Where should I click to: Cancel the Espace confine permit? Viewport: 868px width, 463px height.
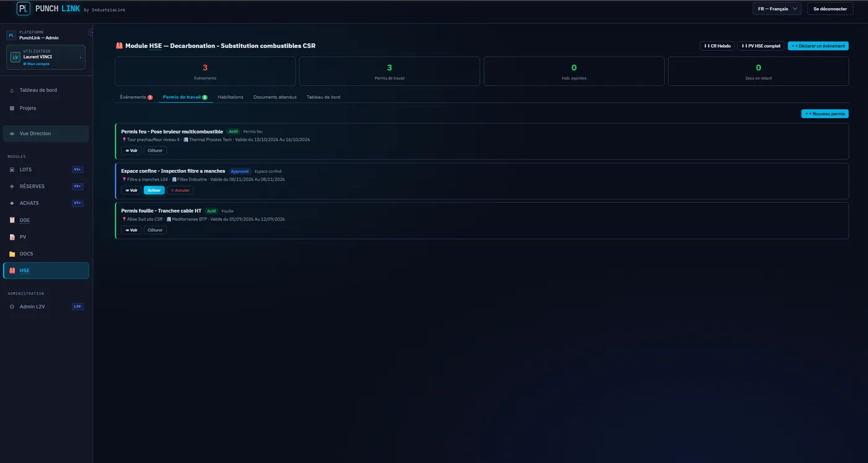tap(180, 190)
